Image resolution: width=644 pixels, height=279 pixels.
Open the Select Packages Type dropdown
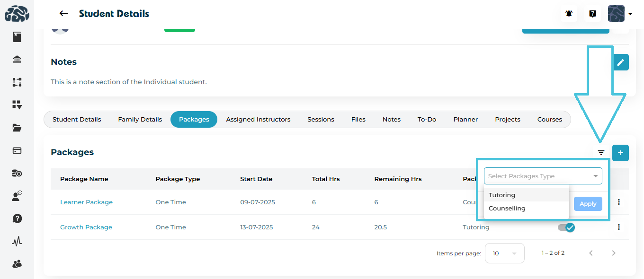(543, 176)
